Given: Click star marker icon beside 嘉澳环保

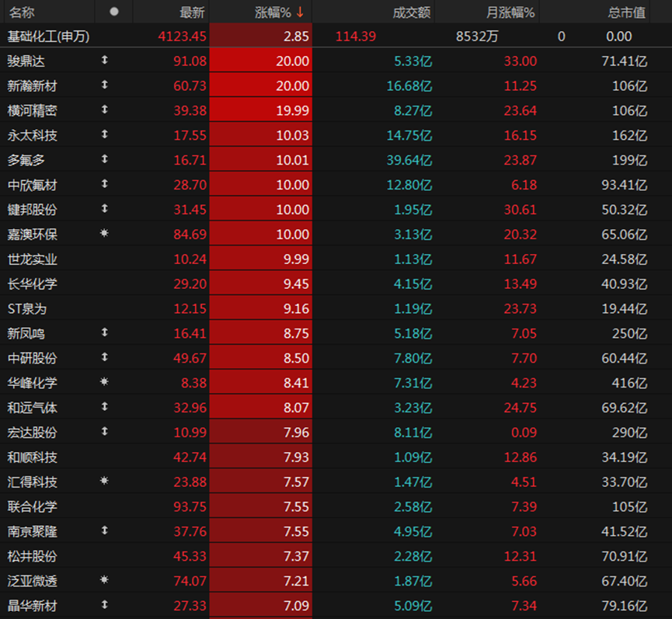Looking at the screenshot, I should coord(104,233).
